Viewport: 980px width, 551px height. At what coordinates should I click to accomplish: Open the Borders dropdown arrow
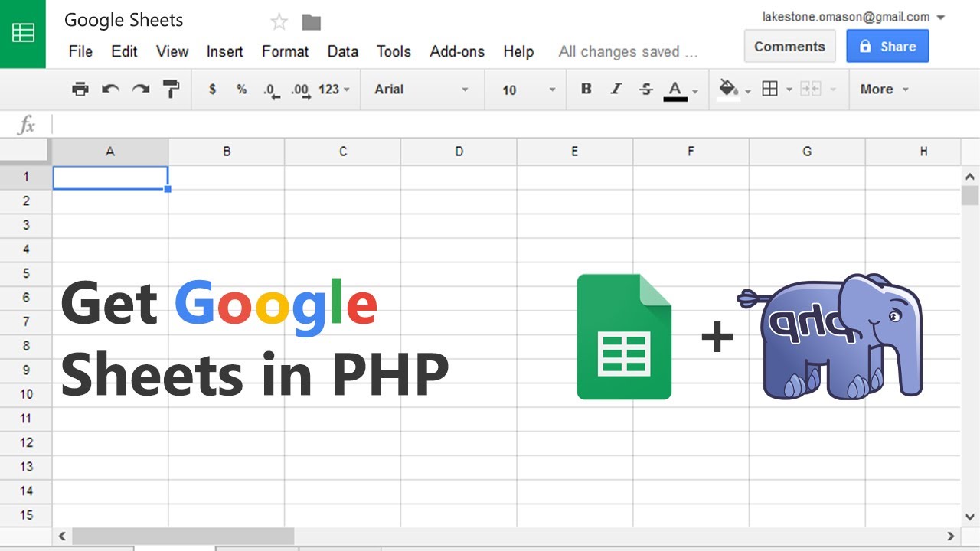(789, 90)
